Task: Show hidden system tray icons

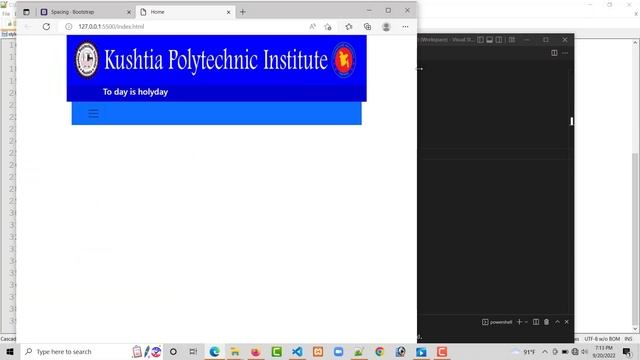Action: coord(545,351)
